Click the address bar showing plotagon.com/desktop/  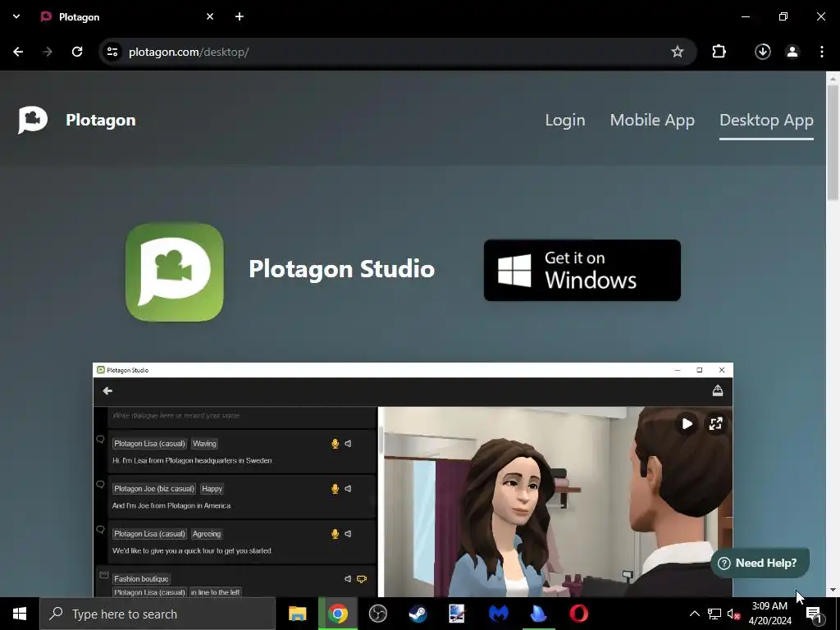[396, 52]
